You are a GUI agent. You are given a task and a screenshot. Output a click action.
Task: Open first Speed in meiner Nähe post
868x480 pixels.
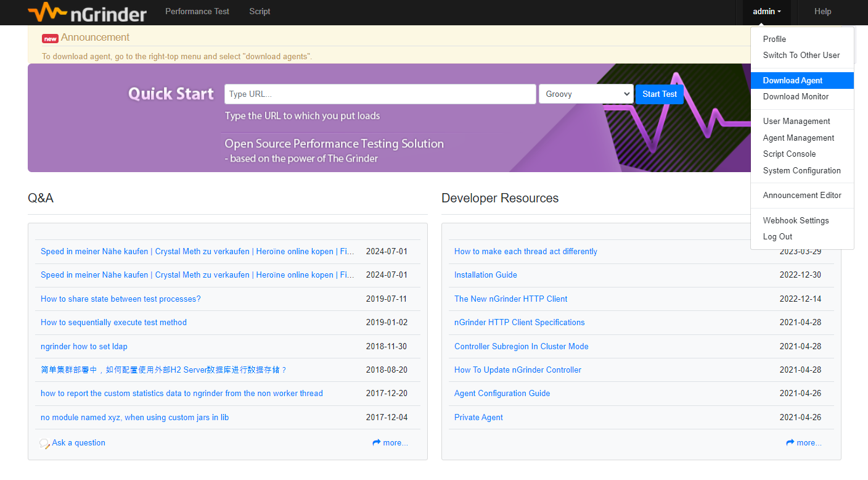coord(197,251)
